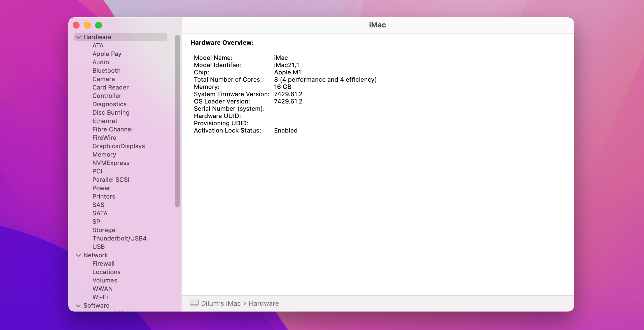The height and width of the screenshot is (330, 644).
Task: Open the Diagnostics section
Action: click(109, 104)
